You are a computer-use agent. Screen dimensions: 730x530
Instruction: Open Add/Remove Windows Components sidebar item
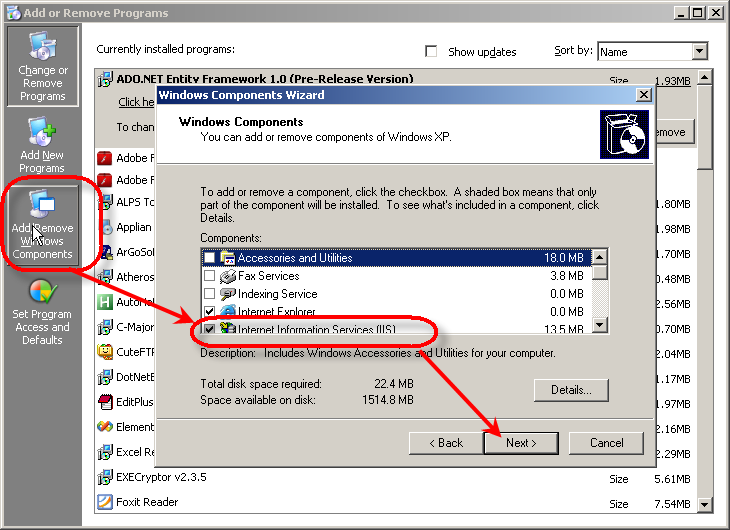coord(42,224)
